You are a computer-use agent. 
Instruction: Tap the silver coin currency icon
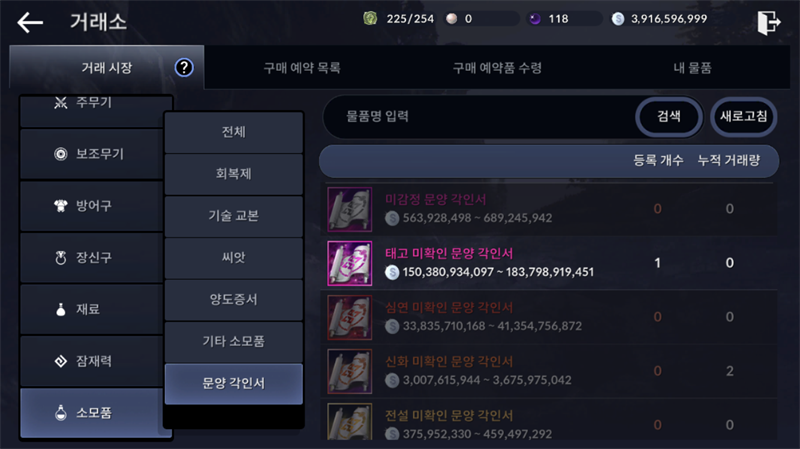coord(618,19)
